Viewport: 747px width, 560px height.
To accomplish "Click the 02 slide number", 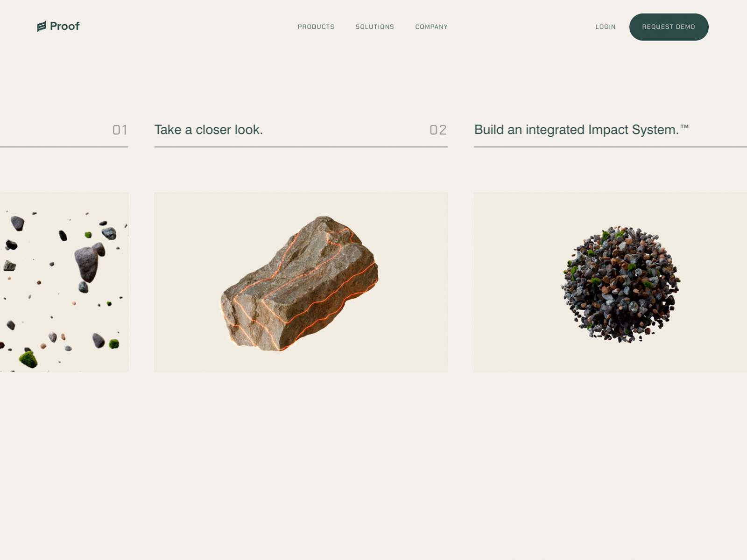I will pos(438,130).
